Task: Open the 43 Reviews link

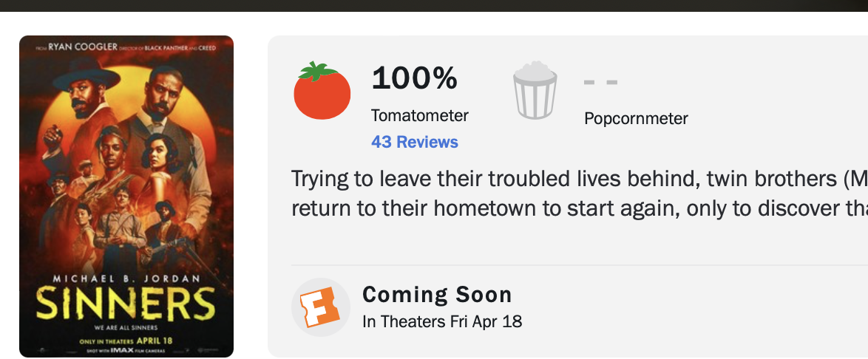Action: click(415, 142)
